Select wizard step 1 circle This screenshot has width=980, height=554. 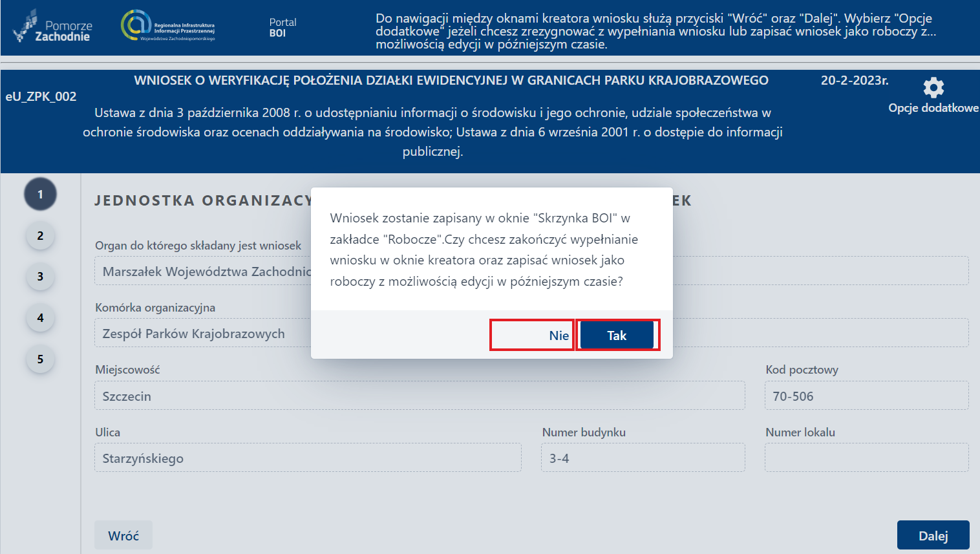click(x=40, y=194)
